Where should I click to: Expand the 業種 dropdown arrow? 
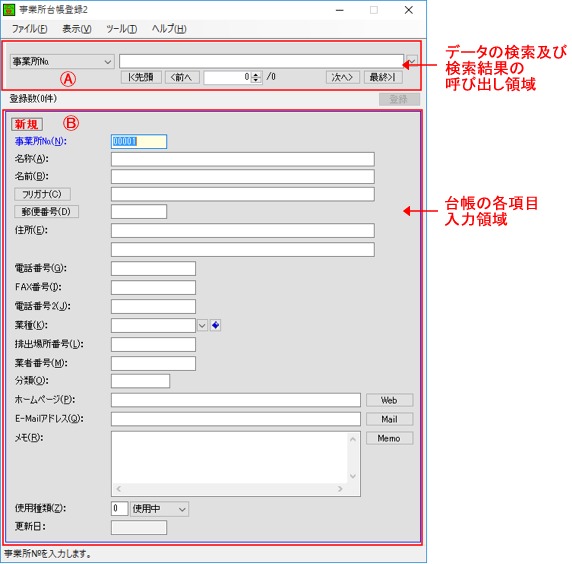[x=202, y=325]
